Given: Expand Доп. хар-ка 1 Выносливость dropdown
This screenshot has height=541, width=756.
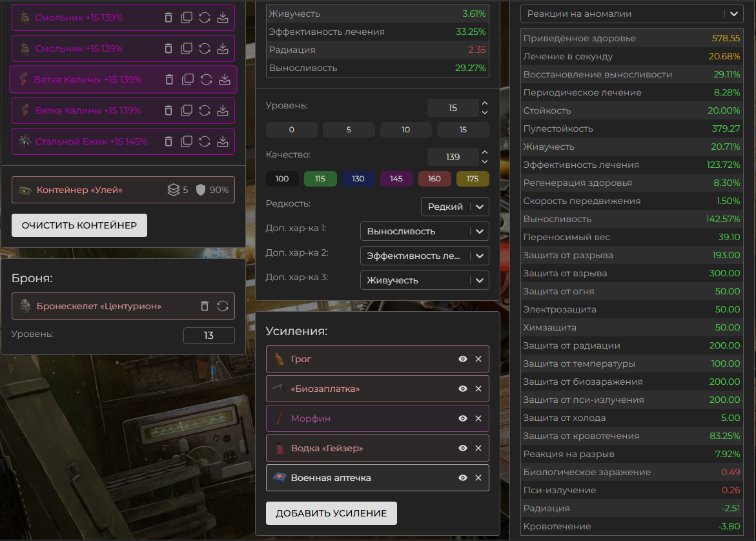Looking at the screenshot, I should 424,231.
